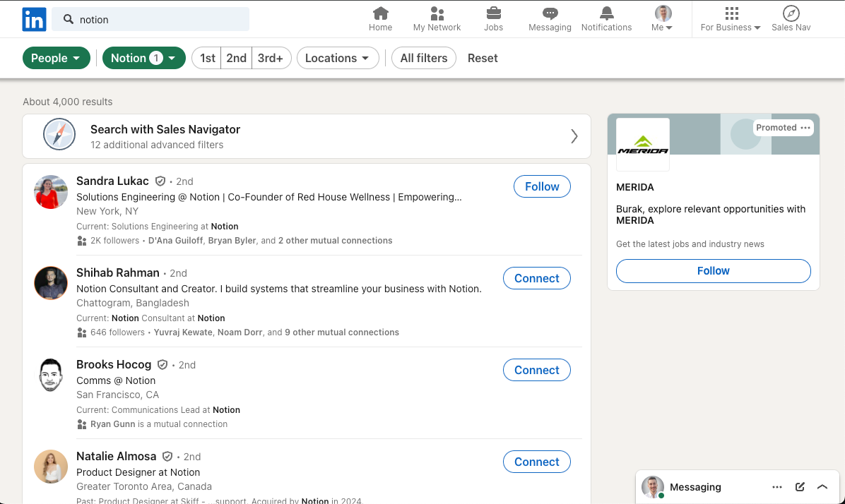
Task: Open Search with Sales Navigator
Action: [x=306, y=136]
